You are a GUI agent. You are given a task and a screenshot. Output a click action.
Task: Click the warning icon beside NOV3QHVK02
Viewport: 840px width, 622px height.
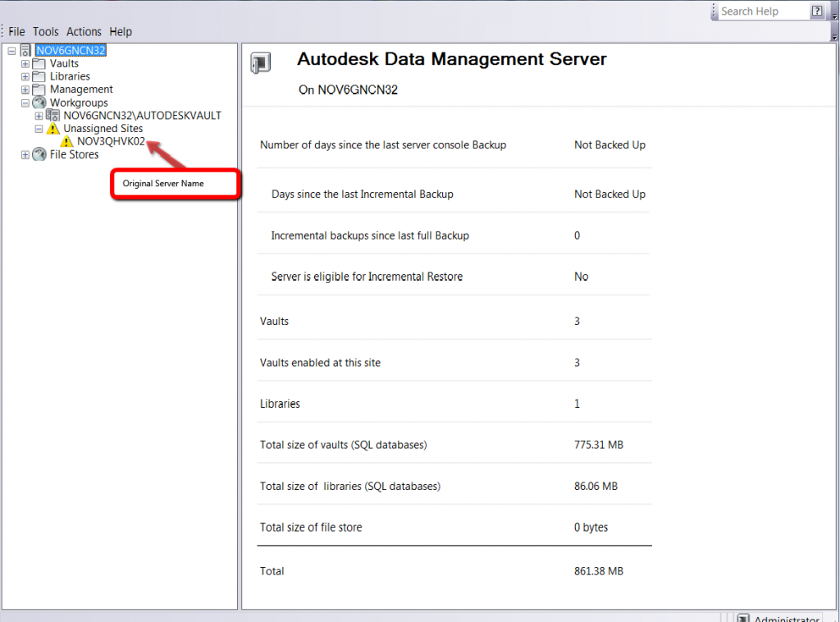(66, 142)
